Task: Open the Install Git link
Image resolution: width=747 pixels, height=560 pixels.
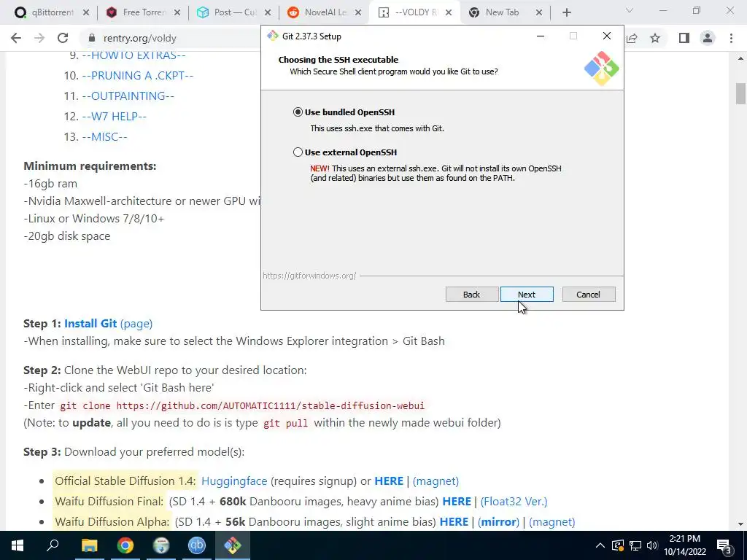Action: coord(90,324)
